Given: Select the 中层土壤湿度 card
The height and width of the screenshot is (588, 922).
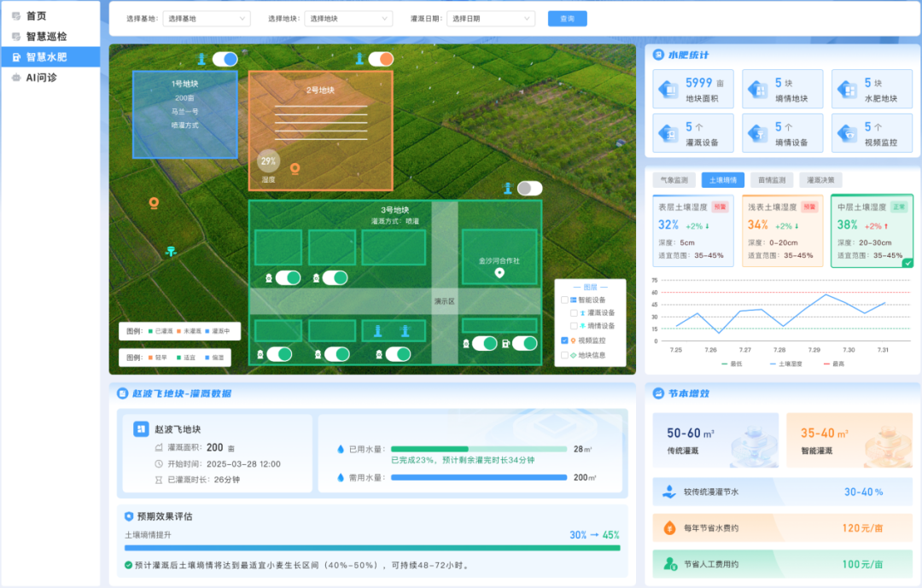Looking at the screenshot, I should tap(872, 231).
